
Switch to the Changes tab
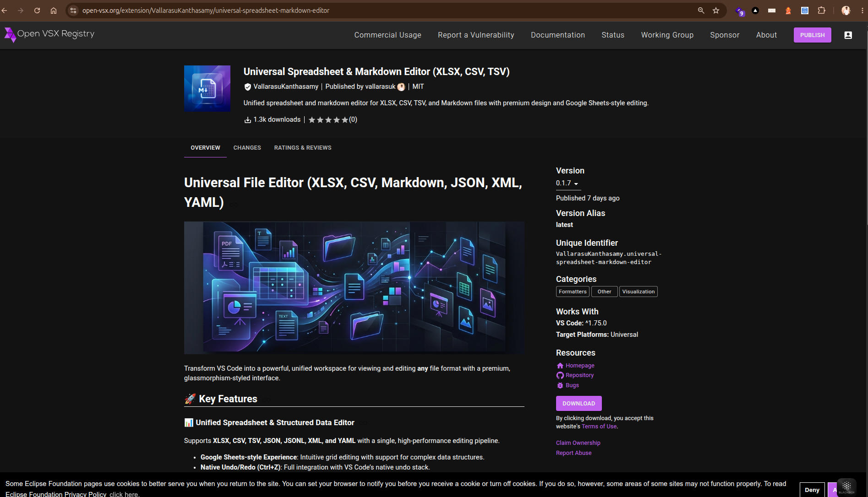[x=247, y=148]
